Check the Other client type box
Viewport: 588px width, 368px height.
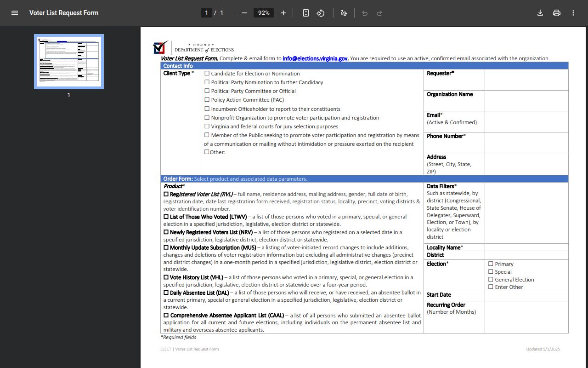click(207, 152)
